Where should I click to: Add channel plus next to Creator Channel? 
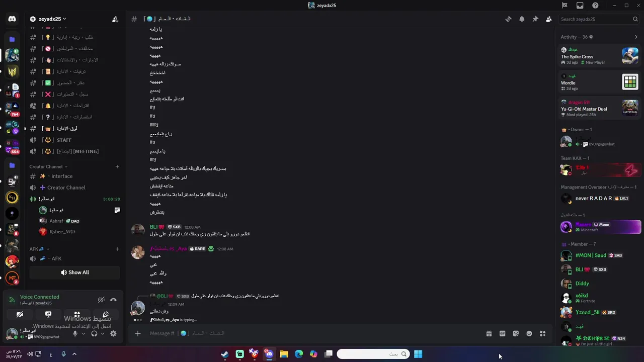[x=117, y=166]
